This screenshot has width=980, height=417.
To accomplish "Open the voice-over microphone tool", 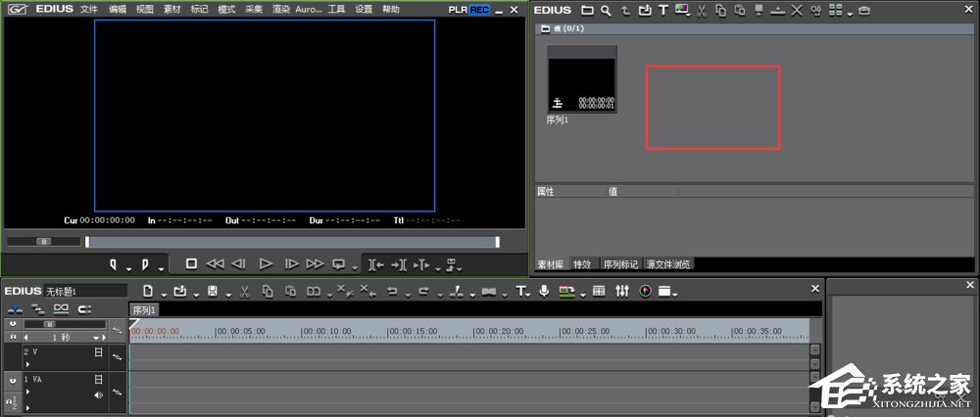I will click(x=544, y=292).
